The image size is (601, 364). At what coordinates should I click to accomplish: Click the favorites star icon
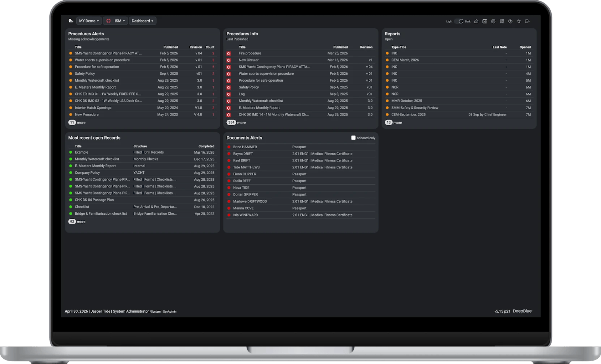coord(519,21)
